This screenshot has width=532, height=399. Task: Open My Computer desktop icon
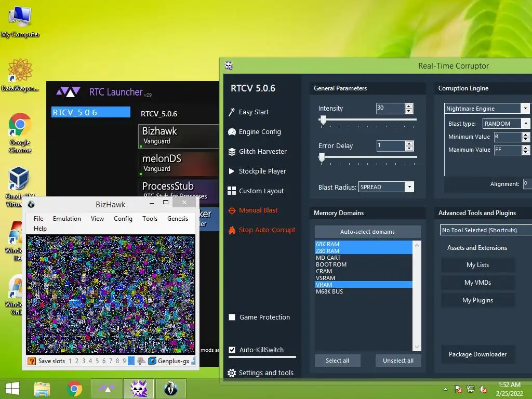tap(20, 21)
